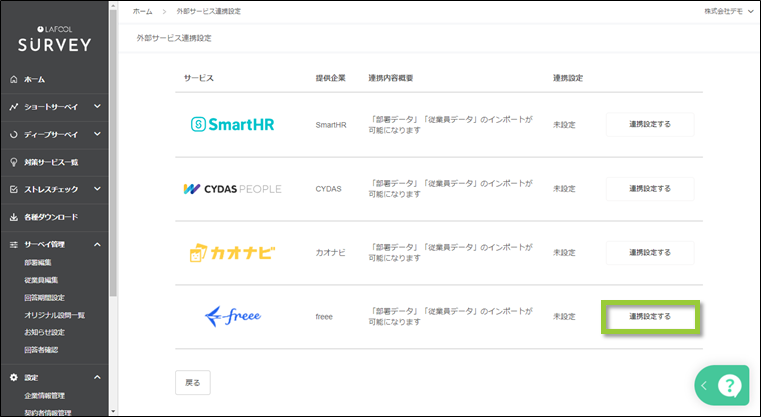Collapse the サーベイ管理 section chevron
Viewport: 761px width, 417px height.
pyautogui.click(x=97, y=244)
